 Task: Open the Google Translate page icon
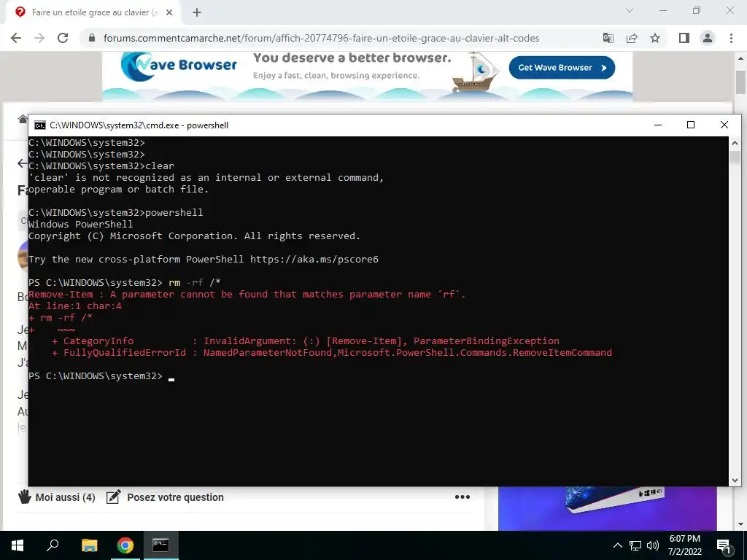608,38
